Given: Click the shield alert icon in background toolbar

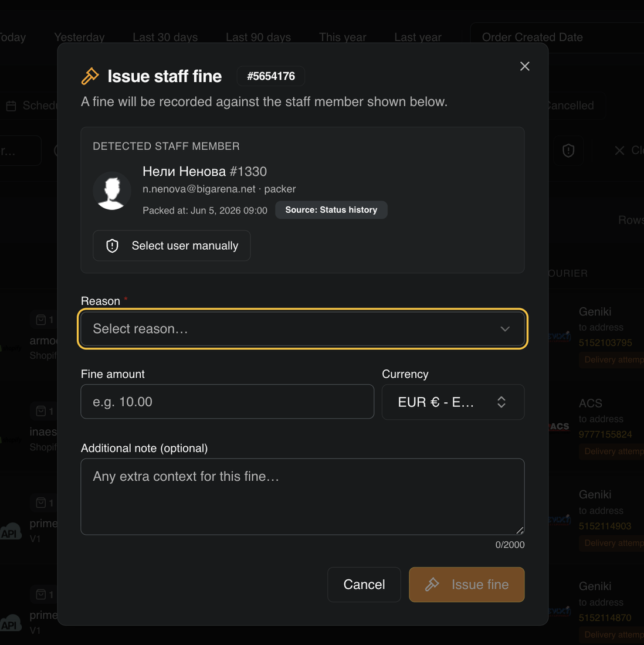Looking at the screenshot, I should point(568,151).
